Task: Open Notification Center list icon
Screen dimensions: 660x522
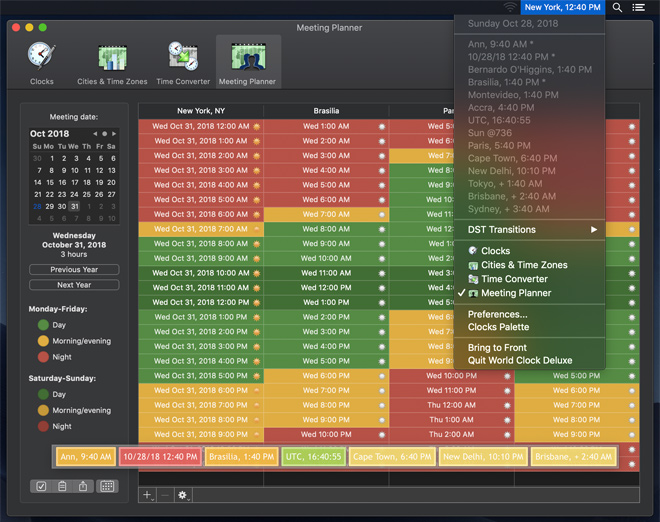Action: click(639, 7)
